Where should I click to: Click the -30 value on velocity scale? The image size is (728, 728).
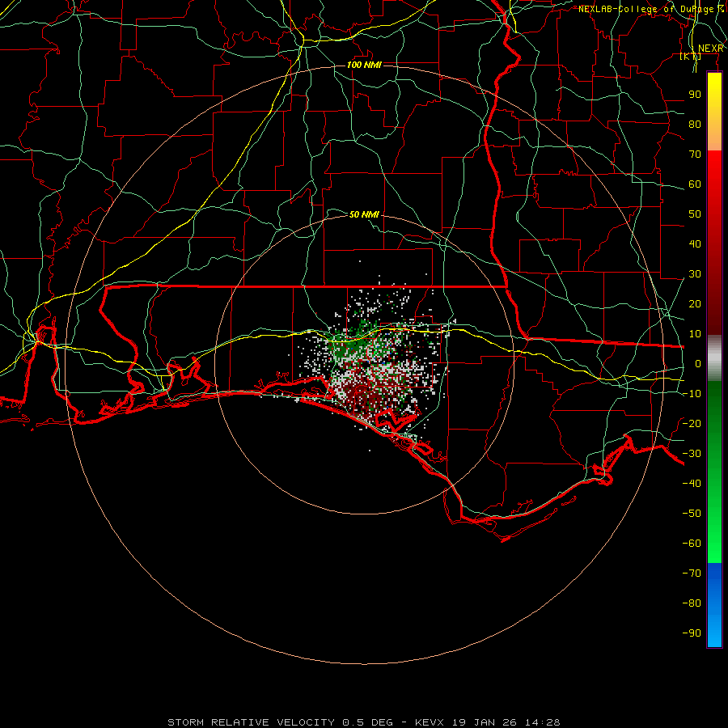692,454
